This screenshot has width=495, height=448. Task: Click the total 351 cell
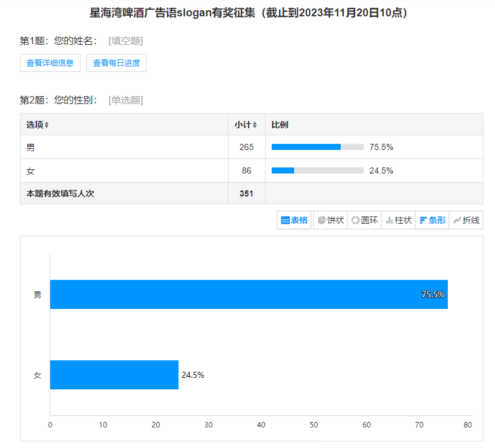(246, 193)
